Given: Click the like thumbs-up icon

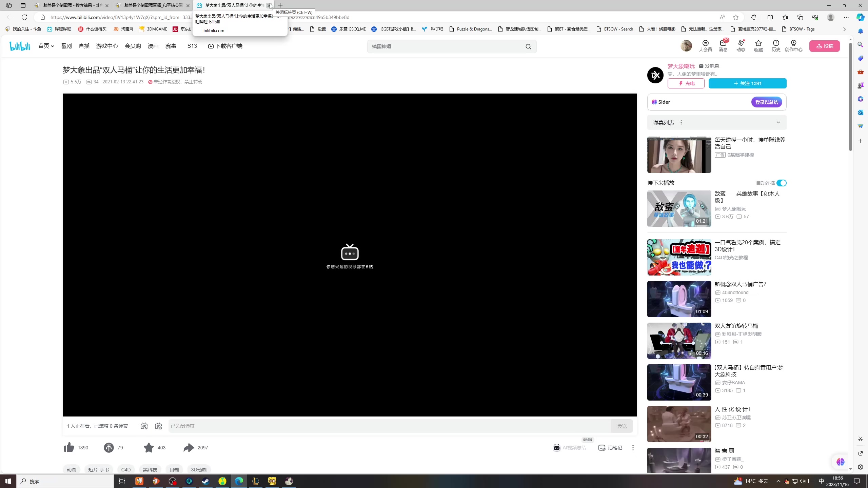Looking at the screenshot, I should pos(69,447).
